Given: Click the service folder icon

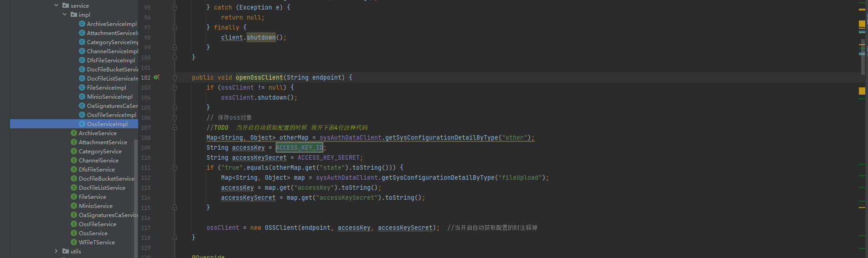Looking at the screenshot, I should [66, 5].
